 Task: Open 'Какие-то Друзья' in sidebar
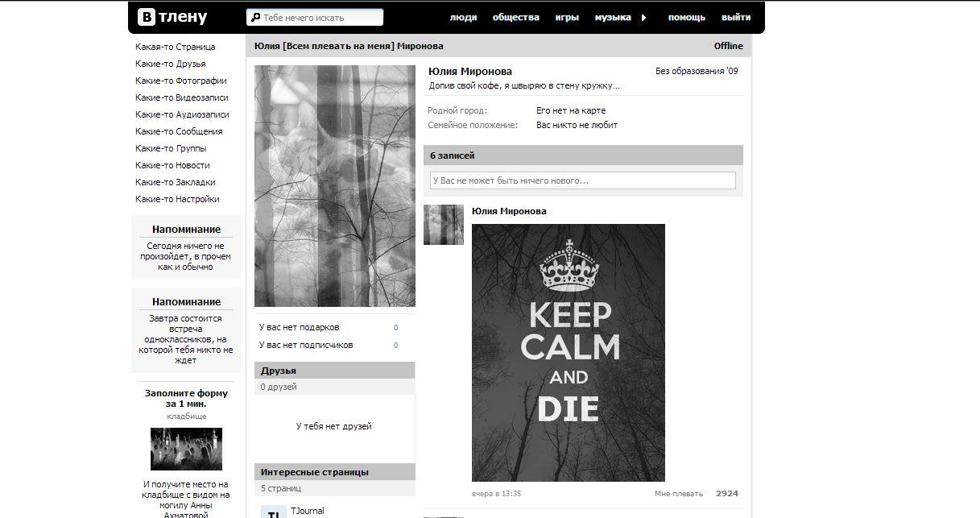pos(171,64)
